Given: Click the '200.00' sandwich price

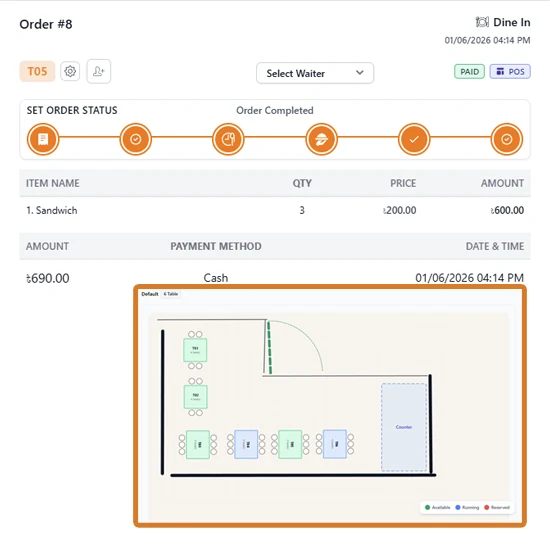Looking at the screenshot, I should [400, 210].
